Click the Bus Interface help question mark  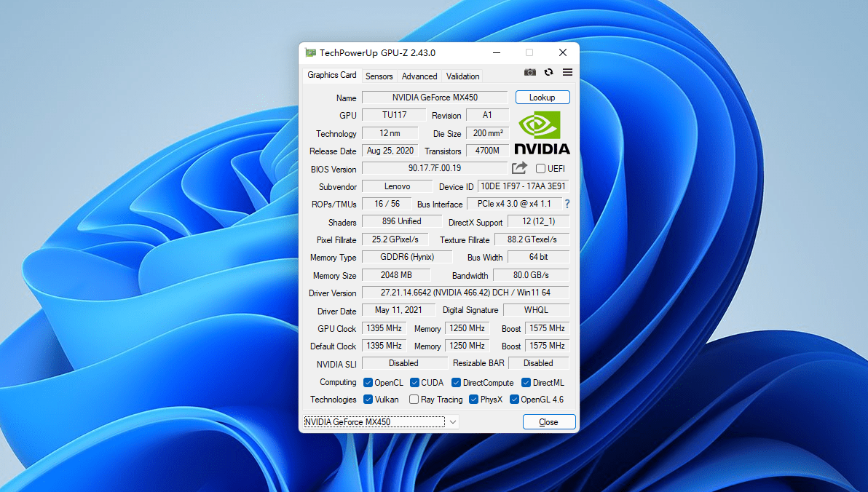tap(567, 204)
